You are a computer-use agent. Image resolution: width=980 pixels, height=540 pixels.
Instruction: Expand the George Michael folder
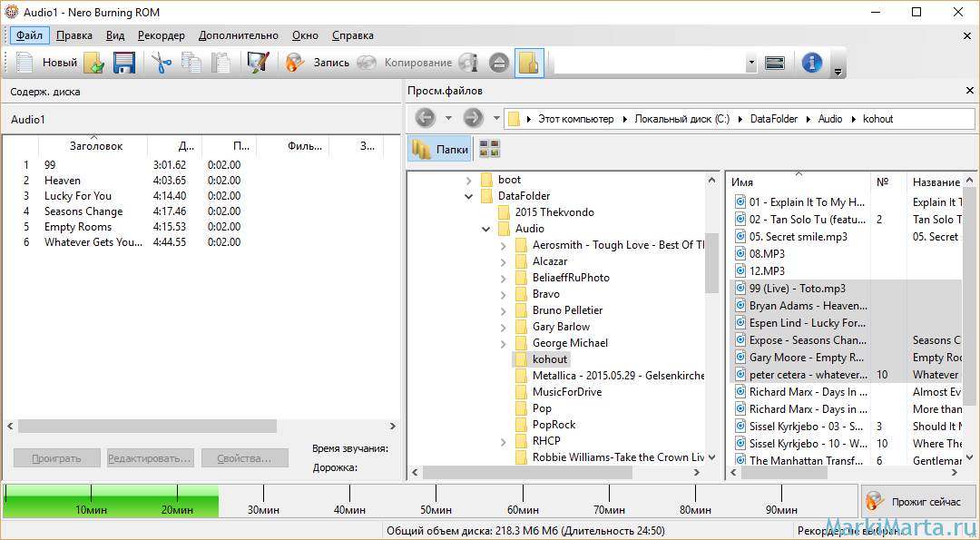click(503, 343)
